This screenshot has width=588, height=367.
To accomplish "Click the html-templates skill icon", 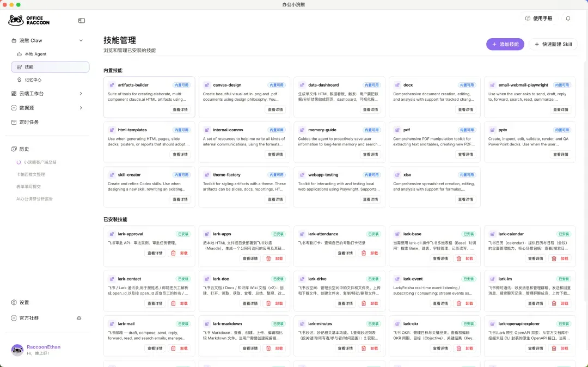I will click(x=112, y=130).
